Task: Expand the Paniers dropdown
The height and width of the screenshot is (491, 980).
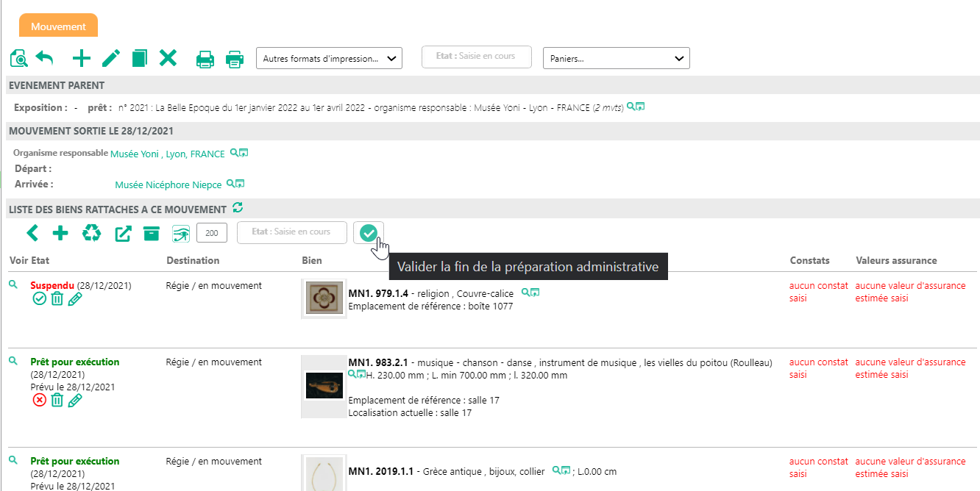Action: pos(615,59)
